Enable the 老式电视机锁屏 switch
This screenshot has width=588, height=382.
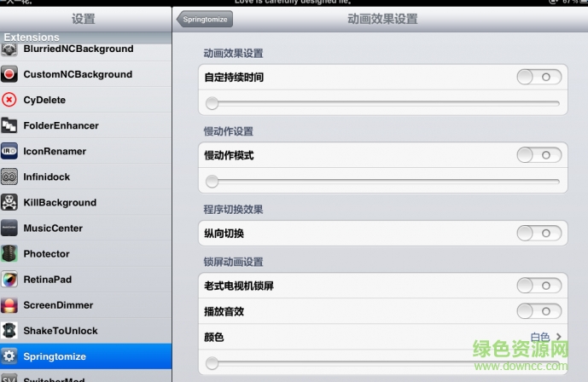point(539,286)
